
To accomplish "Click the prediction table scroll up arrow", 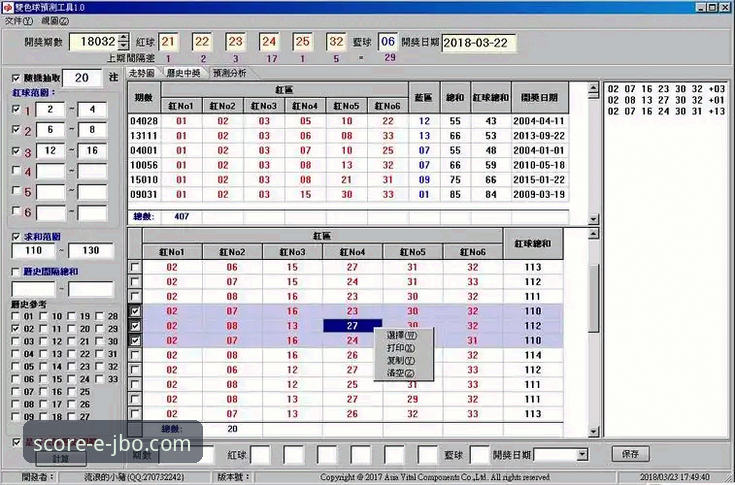I will pyautogui.click(x=593, y=234).
